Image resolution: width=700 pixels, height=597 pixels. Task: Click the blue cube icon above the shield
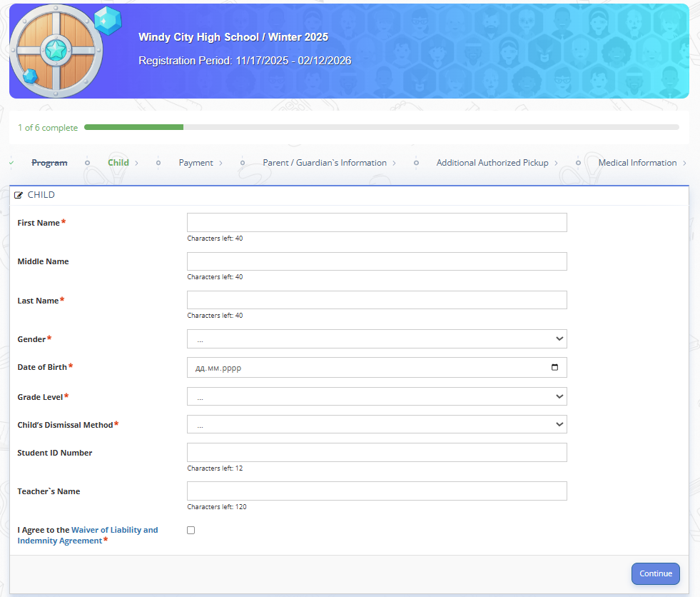tap(108, 20)
